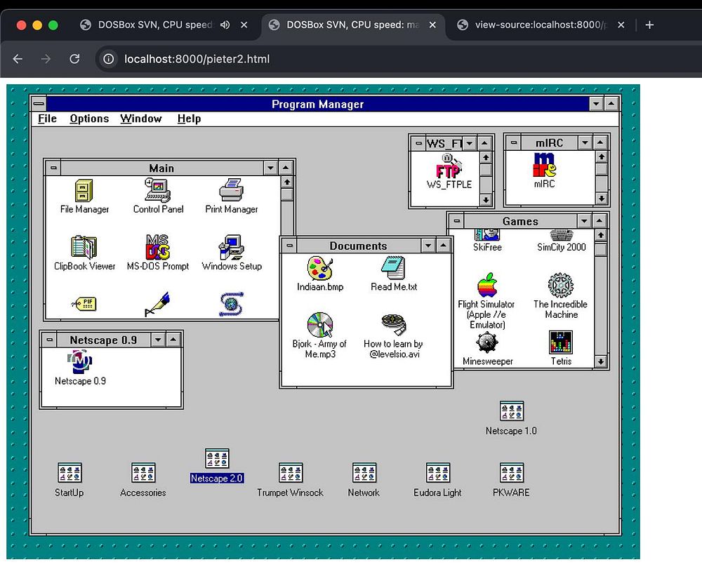Click the browser back button

pos(18,59)
